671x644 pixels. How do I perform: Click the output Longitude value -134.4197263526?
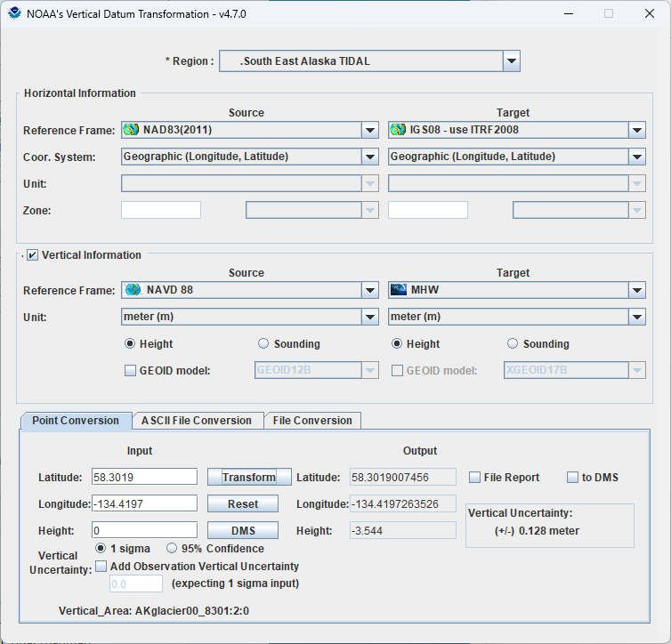[402, 503]
